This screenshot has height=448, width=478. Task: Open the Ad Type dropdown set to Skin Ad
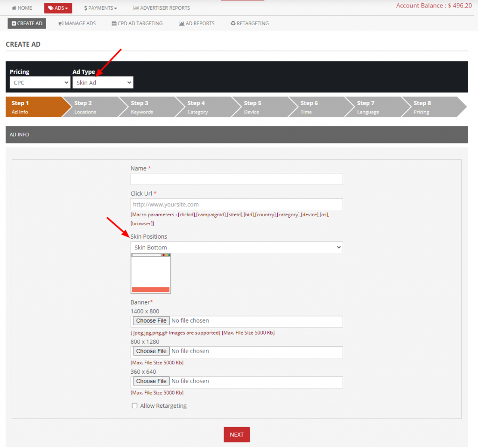point(103,82)
